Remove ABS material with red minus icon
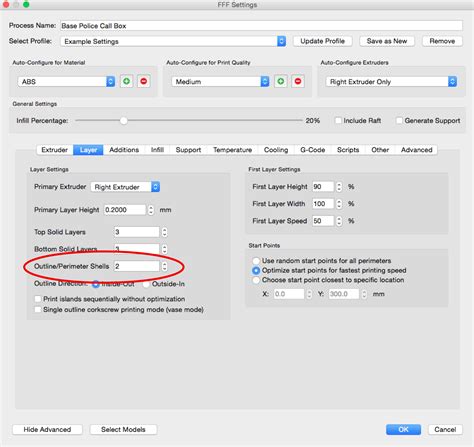This screenshot has width=474, height=447. point(144,81)
